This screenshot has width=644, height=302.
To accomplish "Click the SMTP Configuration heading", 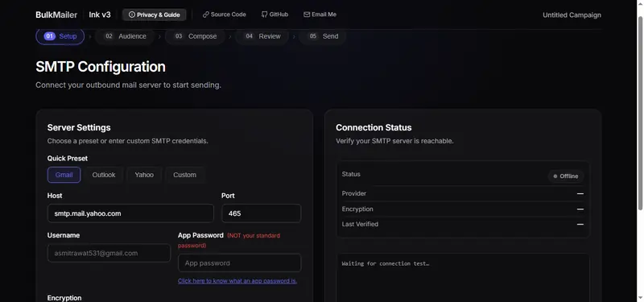I will (x=101, y=67).
